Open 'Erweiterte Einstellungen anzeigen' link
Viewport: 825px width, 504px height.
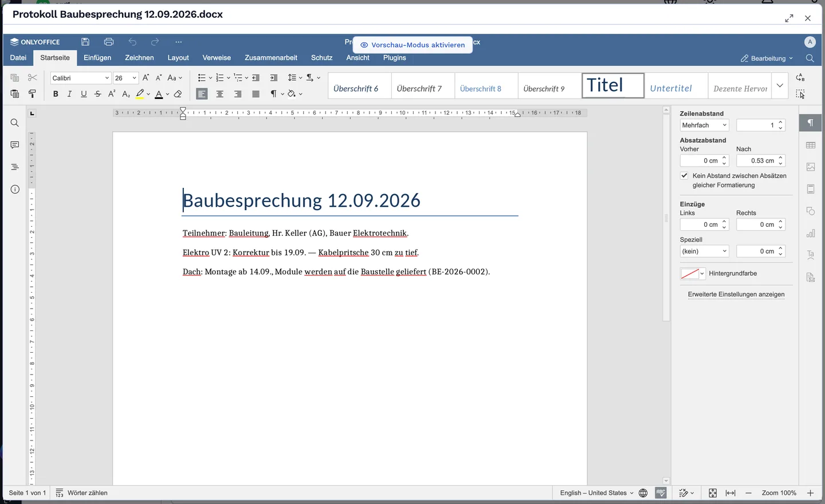[x=736, y=294]
